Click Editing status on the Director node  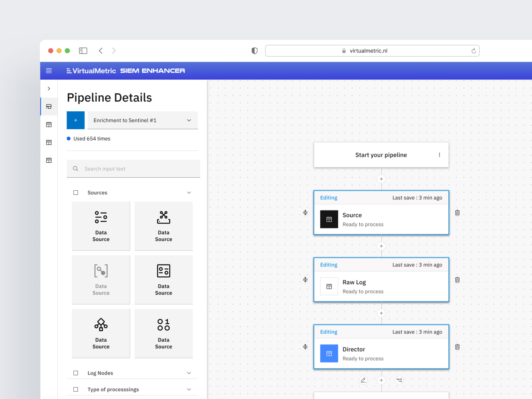[x=329, y=332]
